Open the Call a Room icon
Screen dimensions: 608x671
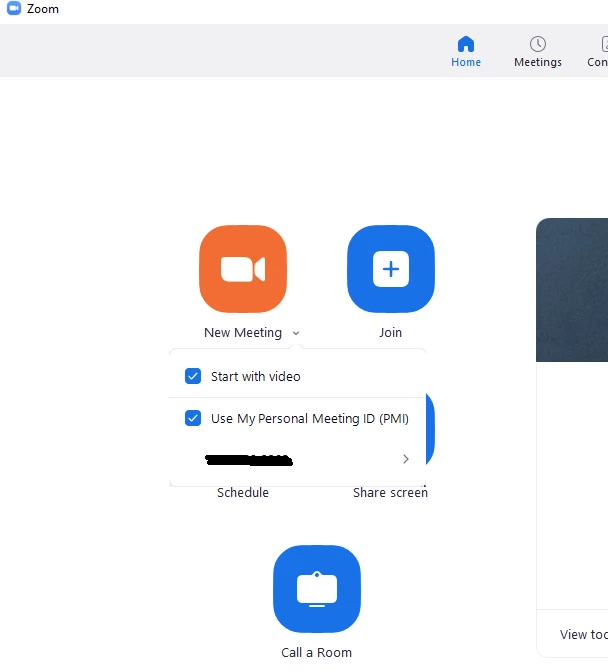point(317,588)
